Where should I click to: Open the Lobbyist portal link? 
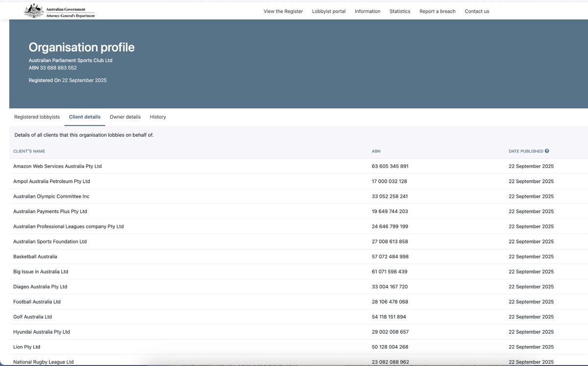click(x=329, y=11)
